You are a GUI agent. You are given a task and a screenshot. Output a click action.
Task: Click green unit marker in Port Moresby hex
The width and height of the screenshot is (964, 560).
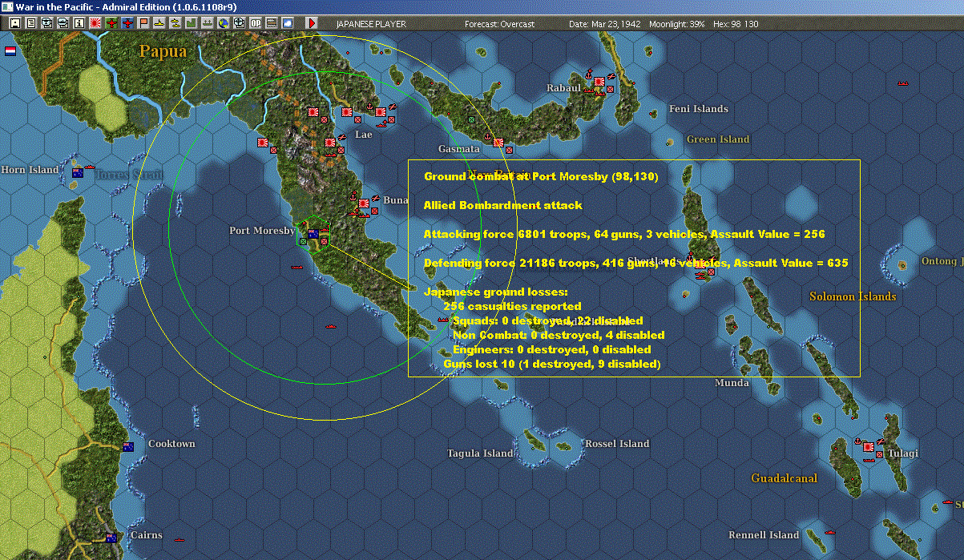pyautogui.click(x=303, y=240)
